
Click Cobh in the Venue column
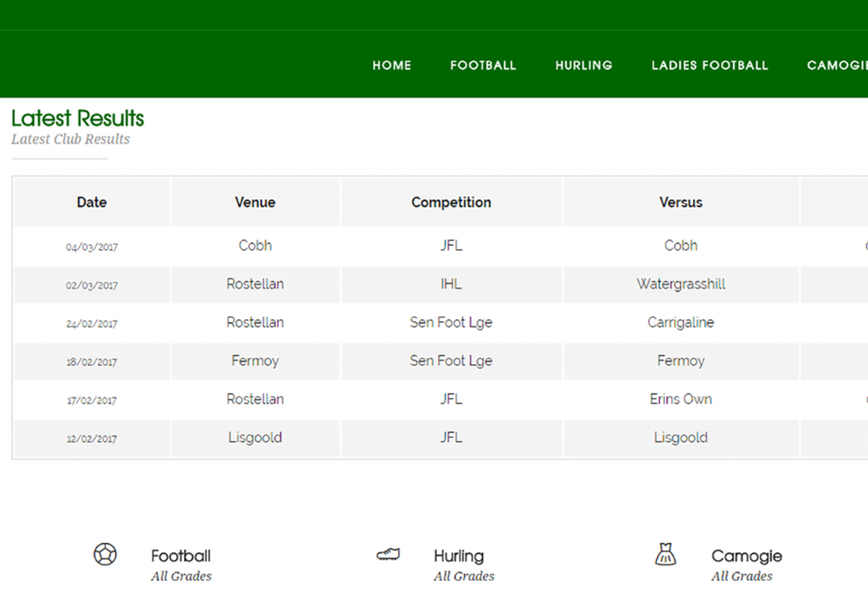coord(255,246)
